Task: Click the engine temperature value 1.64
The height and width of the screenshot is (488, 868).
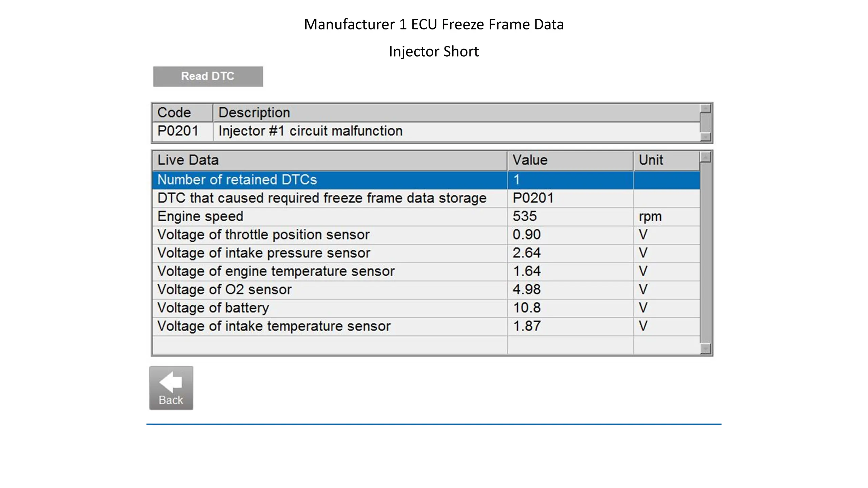Action: (x=570, y=271)
